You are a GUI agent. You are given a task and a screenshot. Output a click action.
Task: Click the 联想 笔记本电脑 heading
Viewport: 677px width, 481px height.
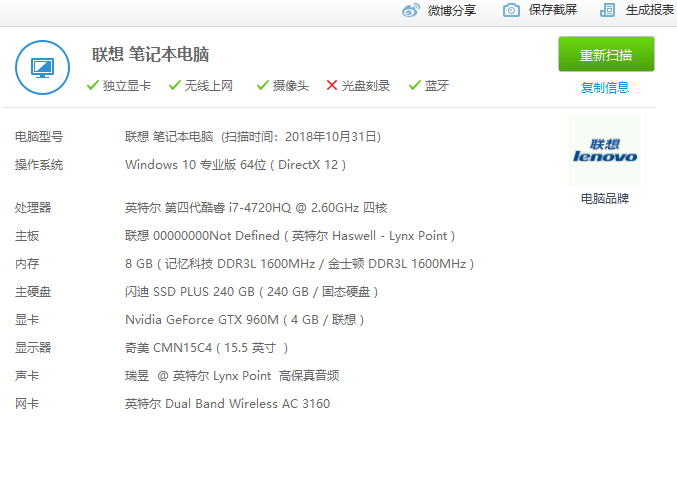[150, 54]
